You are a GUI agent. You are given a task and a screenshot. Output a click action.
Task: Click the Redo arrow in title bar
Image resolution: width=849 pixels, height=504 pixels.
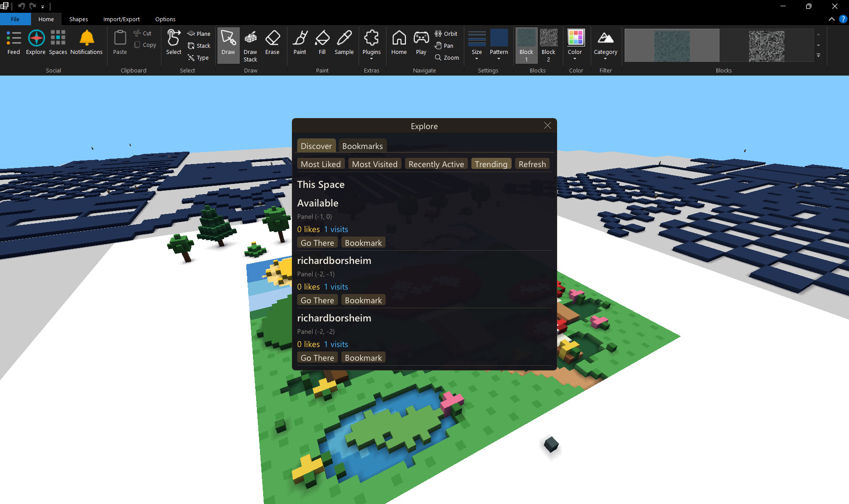(x=32, y=6)
